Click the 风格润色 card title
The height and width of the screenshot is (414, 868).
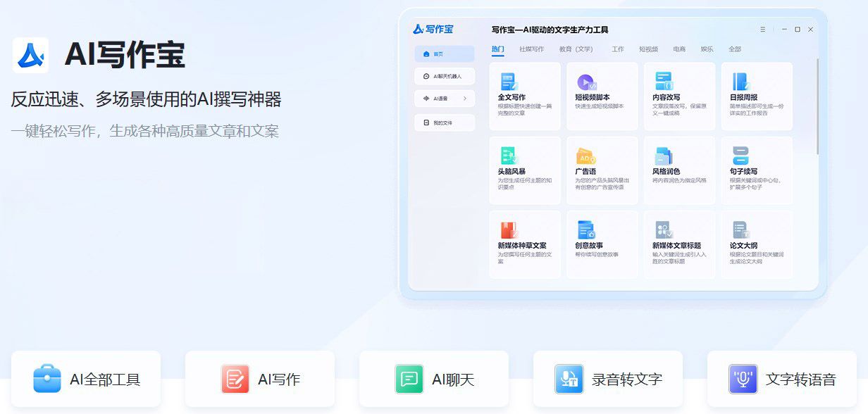pos(666,171)
